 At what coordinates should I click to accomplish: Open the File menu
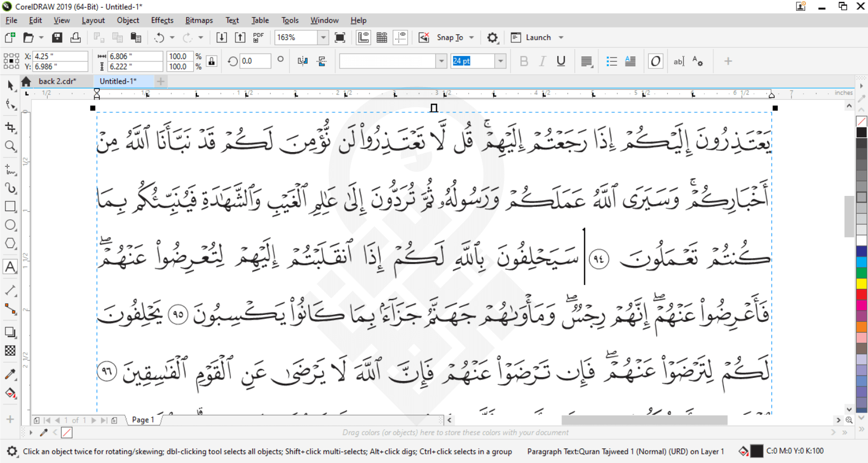(x=11, y=20)
